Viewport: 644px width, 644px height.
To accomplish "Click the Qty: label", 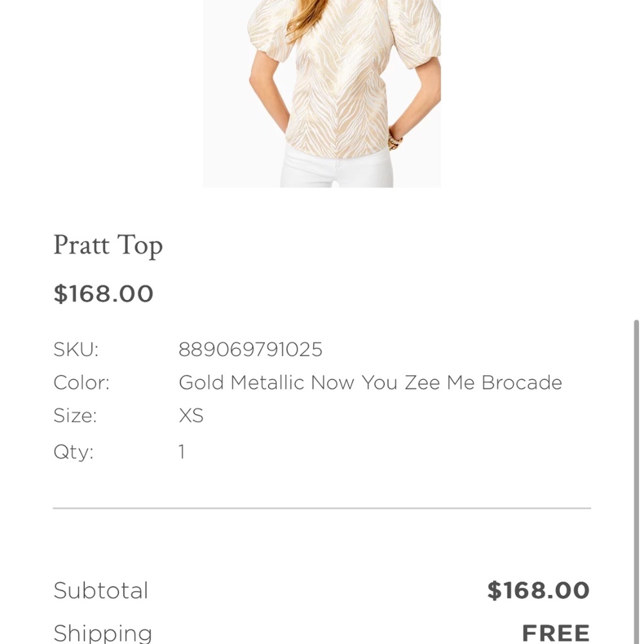I will (x=73, y=451).
